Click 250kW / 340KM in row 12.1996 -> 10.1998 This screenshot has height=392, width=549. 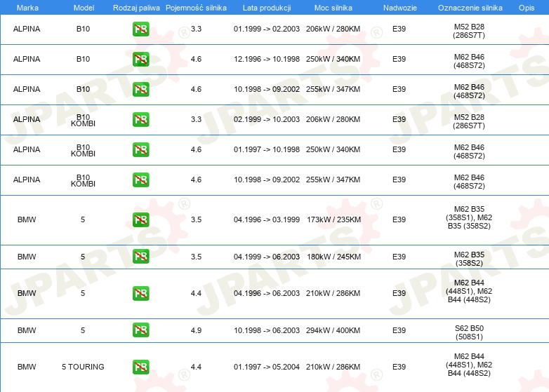click(x=333, y=59)
